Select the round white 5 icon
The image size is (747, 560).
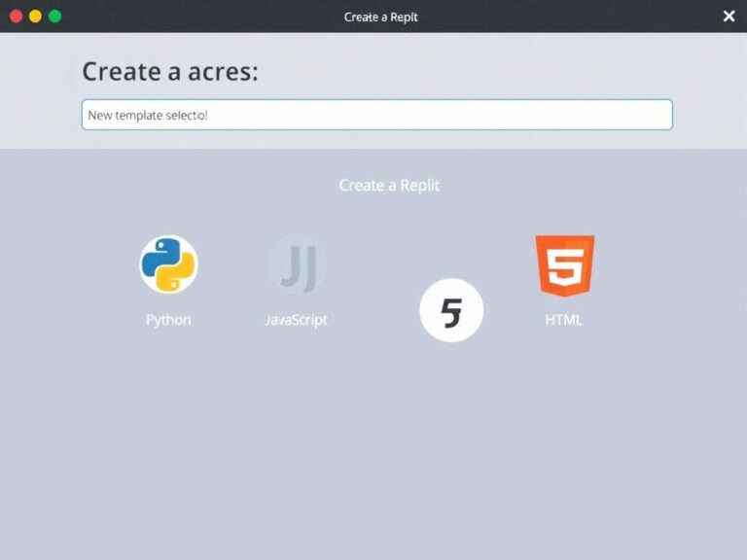[x=451, y=310]
